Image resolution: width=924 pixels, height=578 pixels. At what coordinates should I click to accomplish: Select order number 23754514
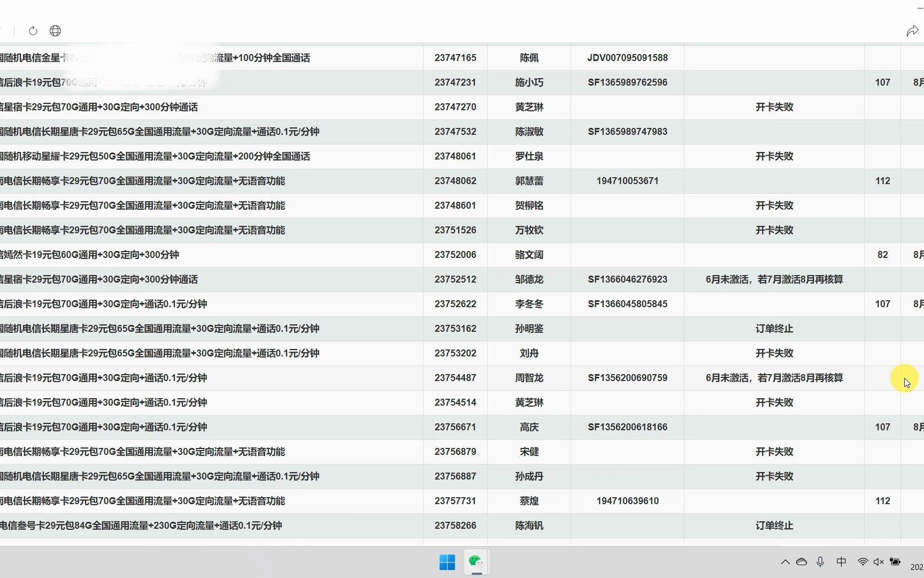click(456, 402)
